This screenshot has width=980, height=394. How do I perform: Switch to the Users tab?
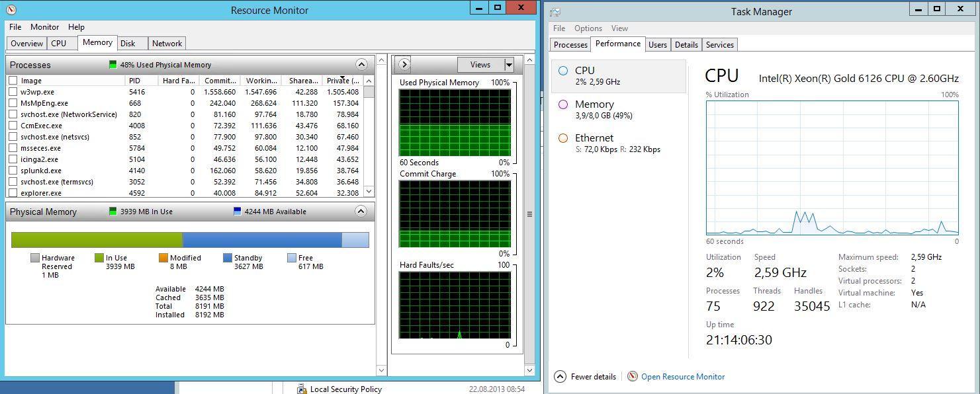click(658, 45)
